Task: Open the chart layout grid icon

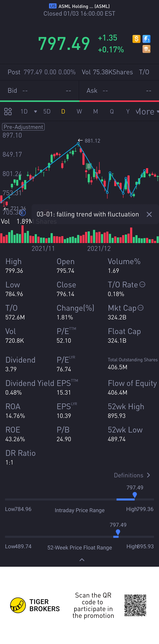Action: click(x=8, y=111)
